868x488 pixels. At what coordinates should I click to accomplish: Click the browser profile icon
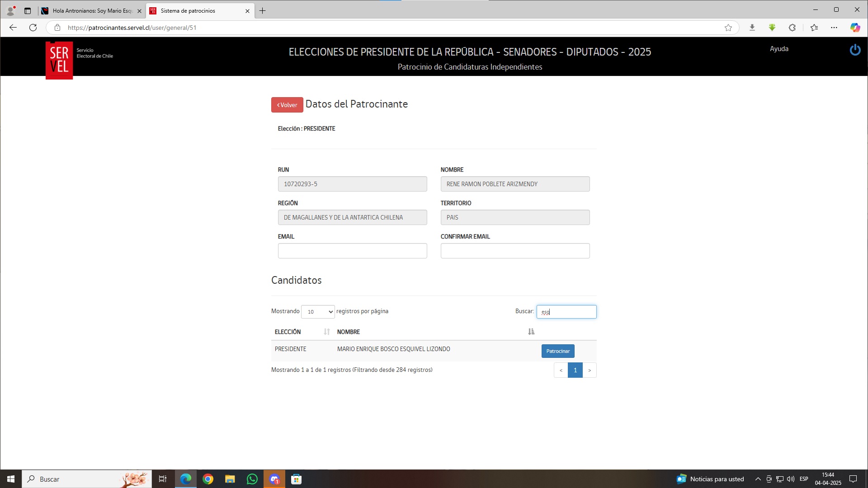10,10
